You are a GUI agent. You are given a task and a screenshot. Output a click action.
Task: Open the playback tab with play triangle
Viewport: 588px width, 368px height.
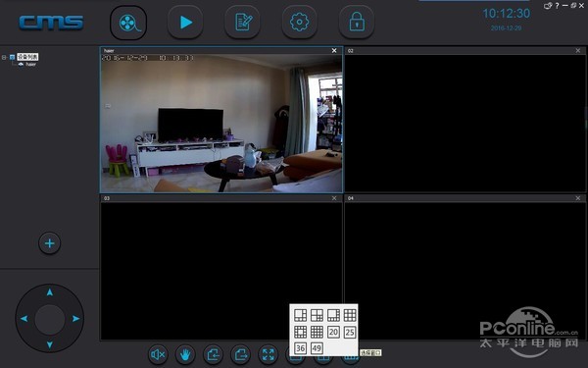(185, 23)
